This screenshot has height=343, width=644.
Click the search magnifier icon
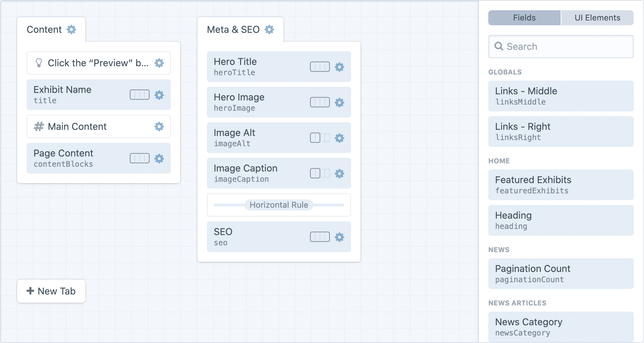click(x=499, y=46)
